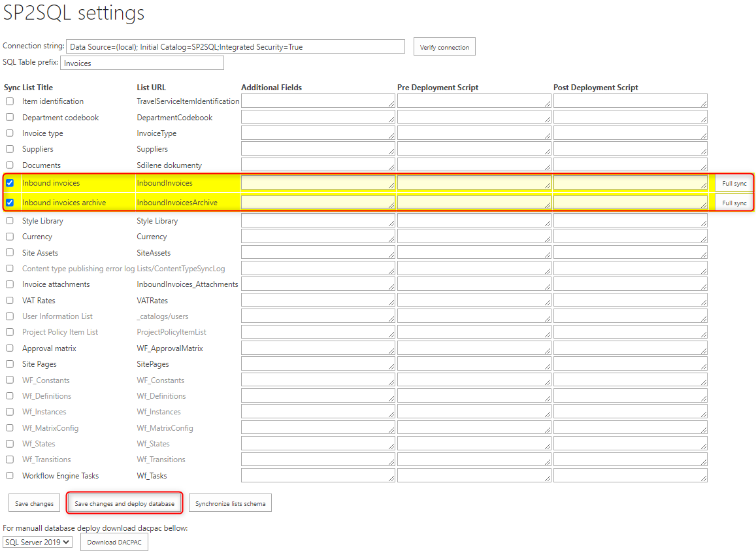Enable sync for Suppliers list
The height and width of the screenshot is (553, 756).
pos(10,149)
